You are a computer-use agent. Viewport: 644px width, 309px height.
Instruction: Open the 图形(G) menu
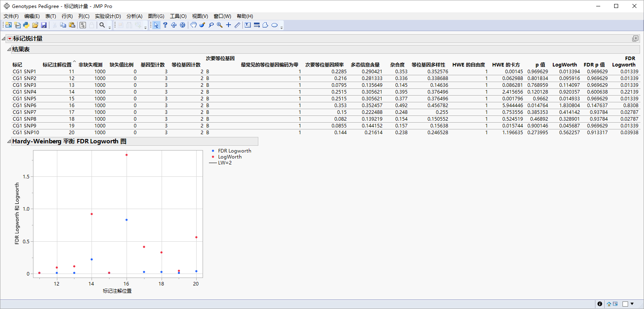click(156, 16)
